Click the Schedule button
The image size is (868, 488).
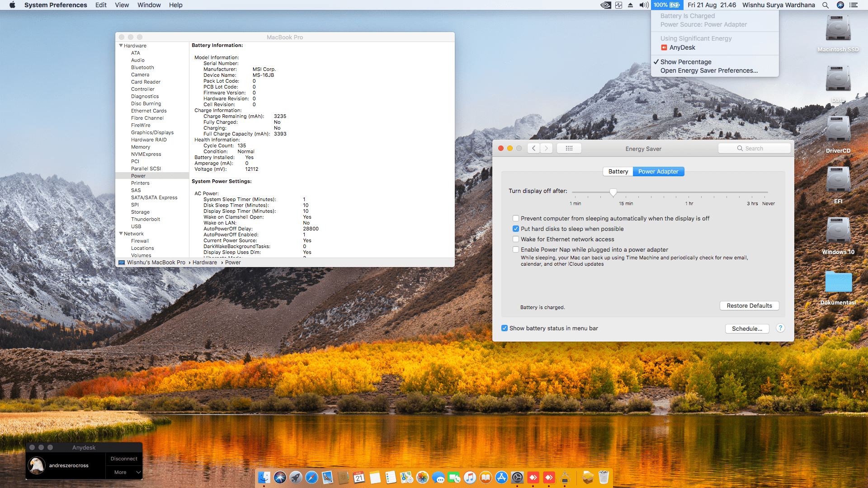pos(747,328)
